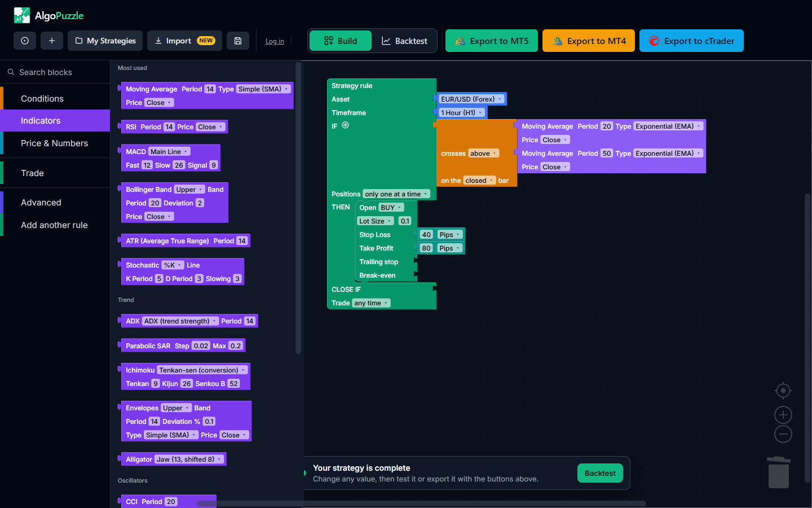This screenshot has width=812, height=508.
Task: Click the Search blocks field
Action: tap(55, 72)
